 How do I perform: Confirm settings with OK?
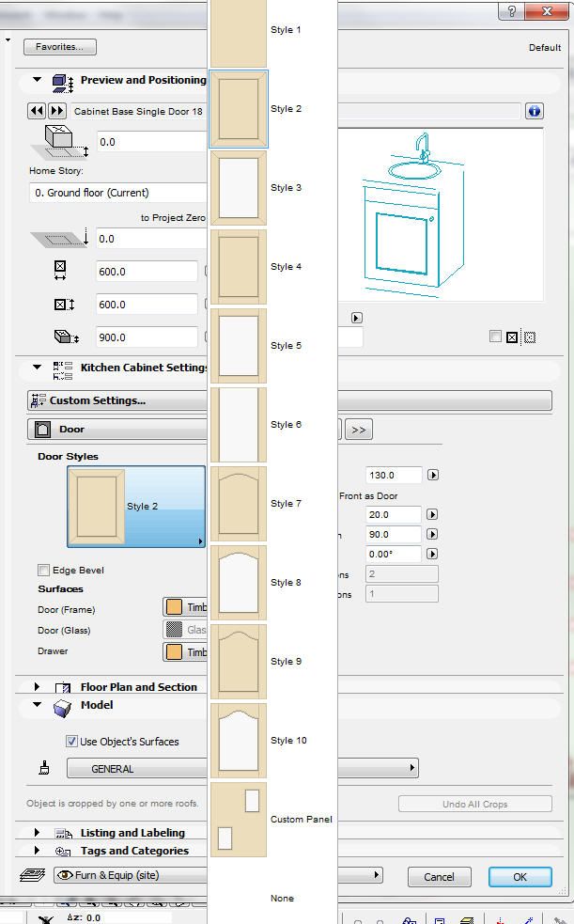tap(520, 877)
